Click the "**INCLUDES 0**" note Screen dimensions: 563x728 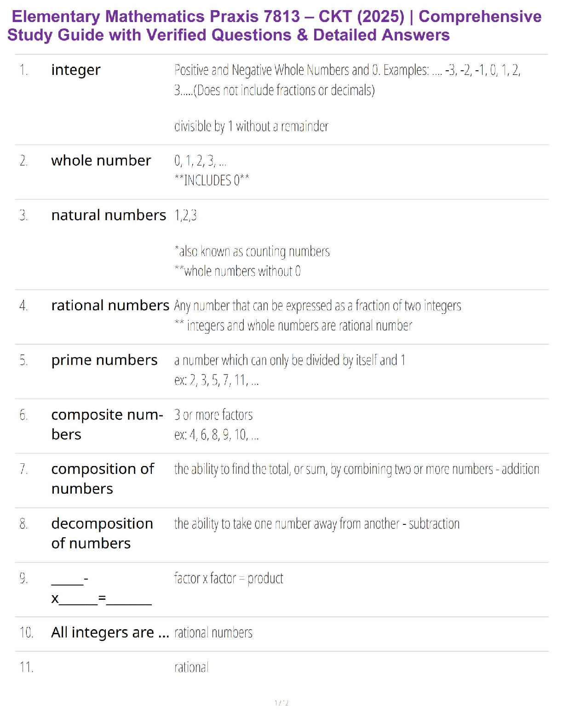[212, 180]
